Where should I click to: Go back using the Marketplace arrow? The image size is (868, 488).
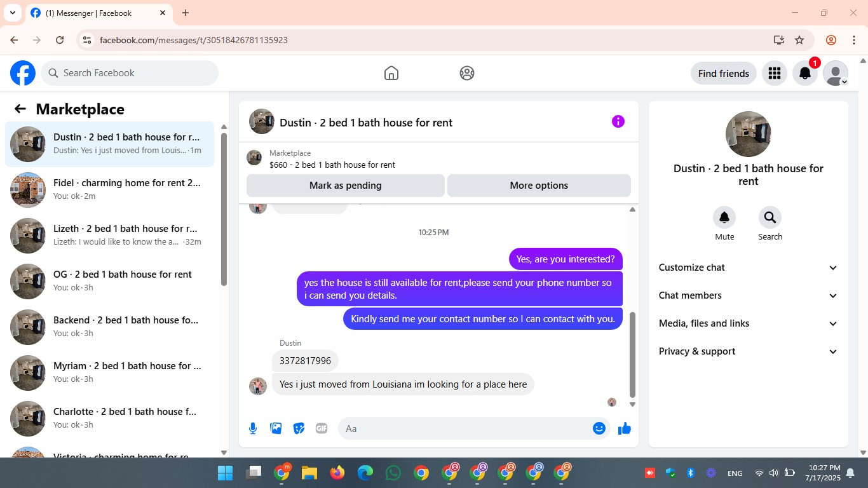(20, 109)
